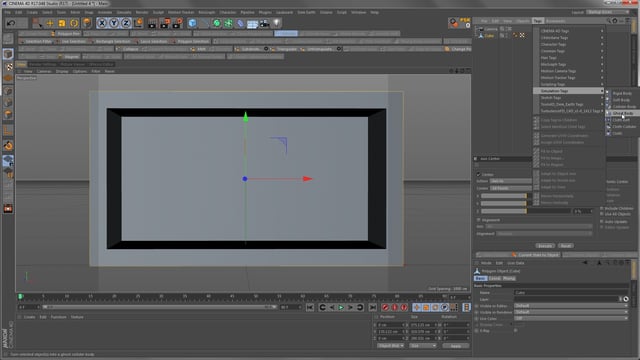Select Make Editable icon in left palette
This screenshot has width=640, height=360.
click(8, 39)
